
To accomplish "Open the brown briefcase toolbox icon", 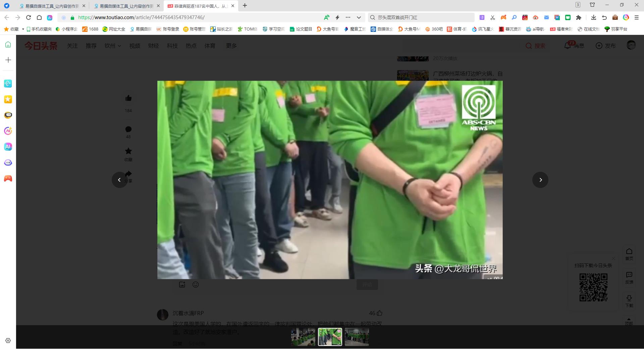I will tap(615, 17).
